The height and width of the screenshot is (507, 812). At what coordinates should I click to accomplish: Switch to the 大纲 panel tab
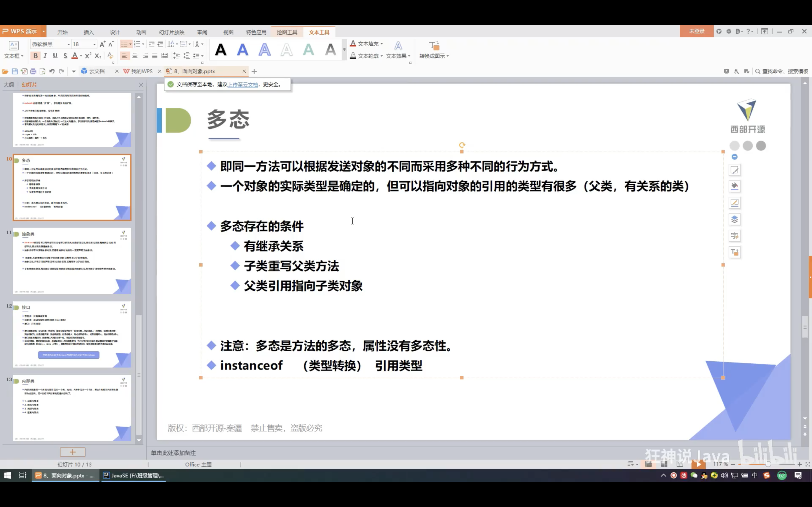(x=9, y=84)
